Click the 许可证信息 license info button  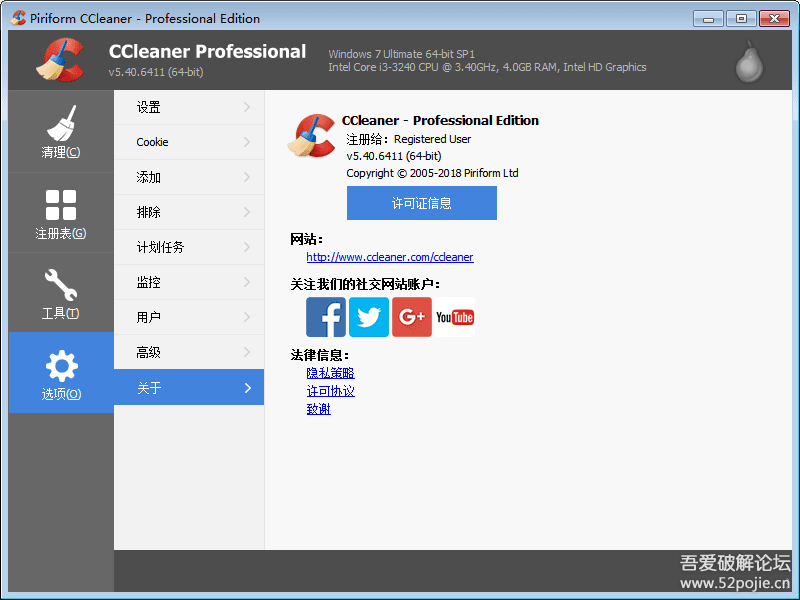click(x=421, y=203)
